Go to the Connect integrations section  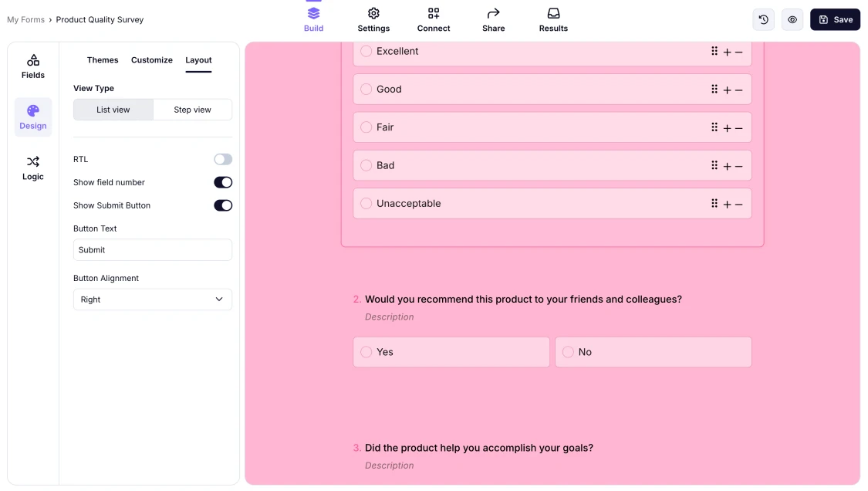434,20
